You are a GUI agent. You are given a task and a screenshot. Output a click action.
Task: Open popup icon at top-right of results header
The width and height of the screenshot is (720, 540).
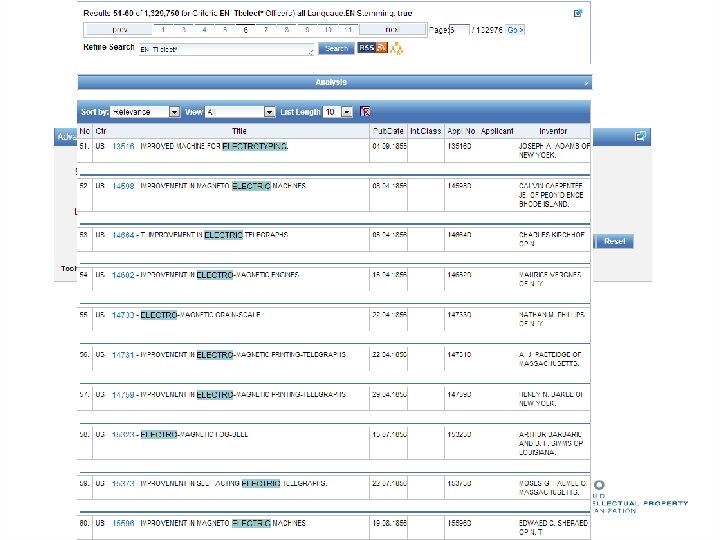pos(578,13)
